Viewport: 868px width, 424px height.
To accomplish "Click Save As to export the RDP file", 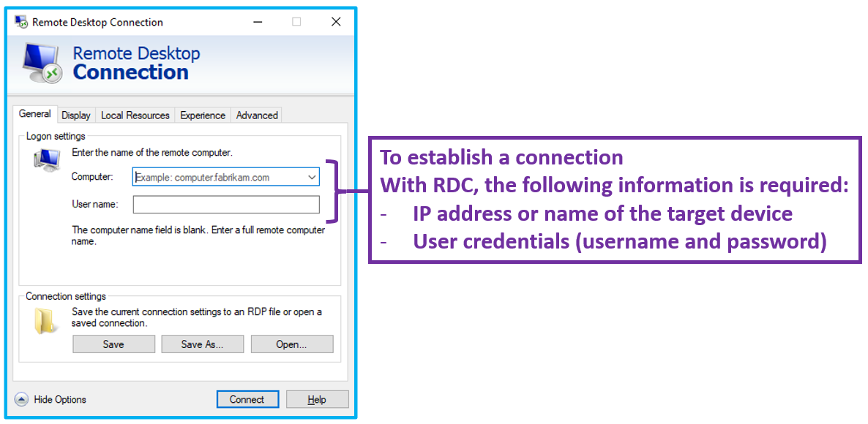I will pyautogui.click(x=203, y=344).
